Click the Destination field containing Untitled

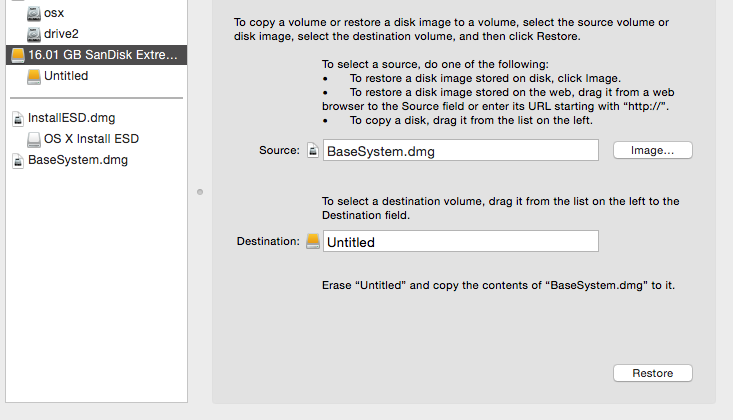pyautogui.click(x=460, y=241)
